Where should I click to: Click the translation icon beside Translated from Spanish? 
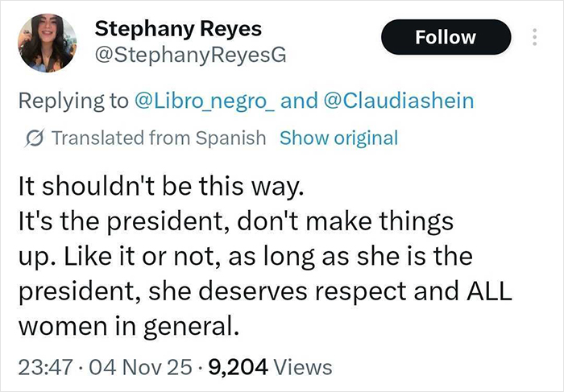click(35, 138)
